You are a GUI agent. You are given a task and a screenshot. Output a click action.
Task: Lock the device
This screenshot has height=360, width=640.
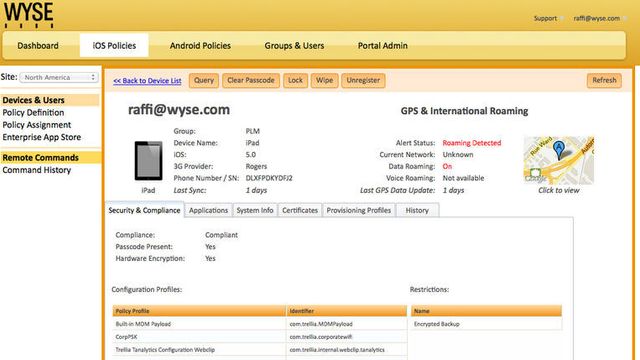click(x=295, y=80)
